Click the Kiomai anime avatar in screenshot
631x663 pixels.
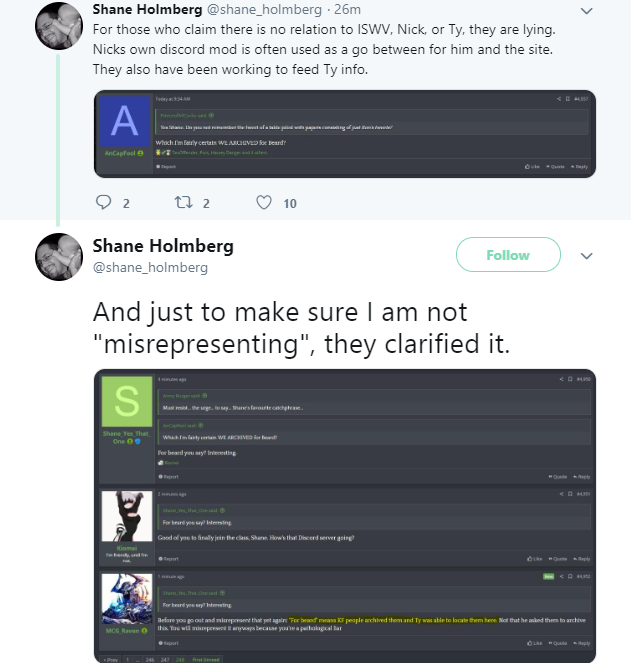pyautogui.click(x=127, y=516)
